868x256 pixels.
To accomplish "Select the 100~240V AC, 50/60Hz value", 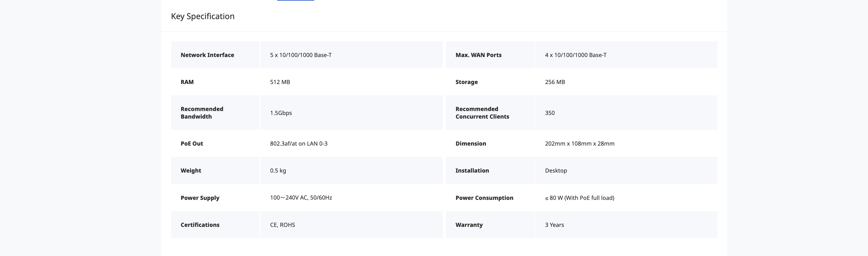I will (301, 198).
